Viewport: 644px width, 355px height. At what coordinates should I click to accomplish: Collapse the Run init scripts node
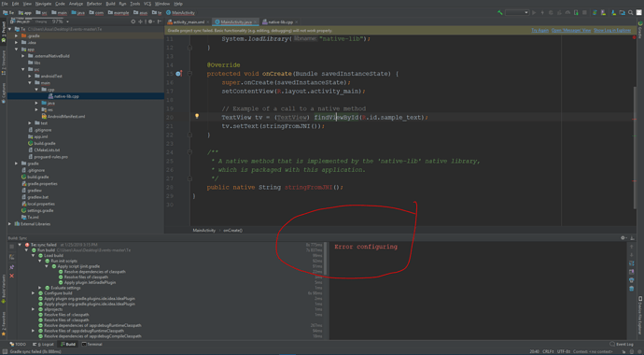pos(40,261)
